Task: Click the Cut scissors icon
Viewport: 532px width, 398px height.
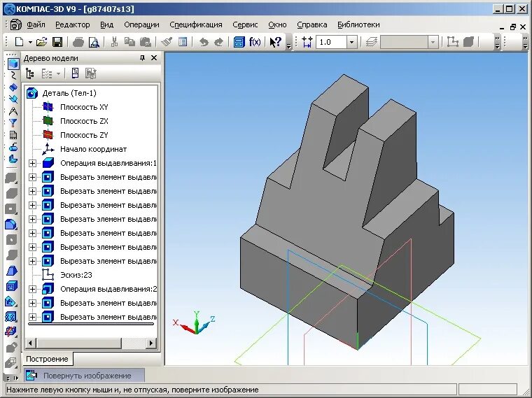Action: (114, 42)
